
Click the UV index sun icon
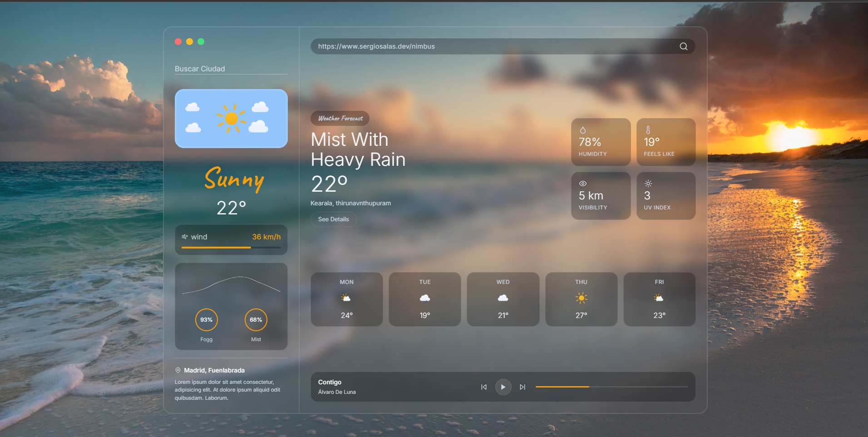(648, 184)
